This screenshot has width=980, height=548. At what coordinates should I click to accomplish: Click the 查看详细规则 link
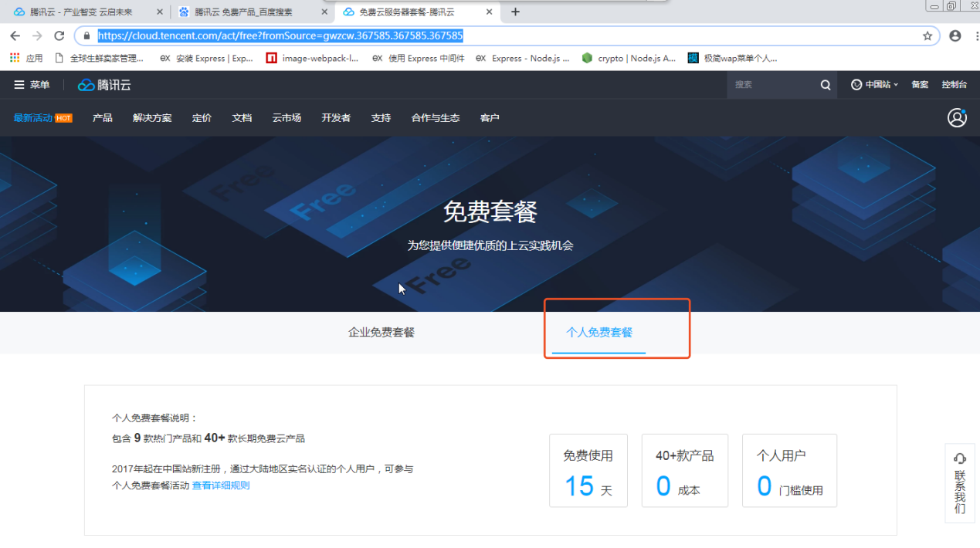[x=221, y=485]
